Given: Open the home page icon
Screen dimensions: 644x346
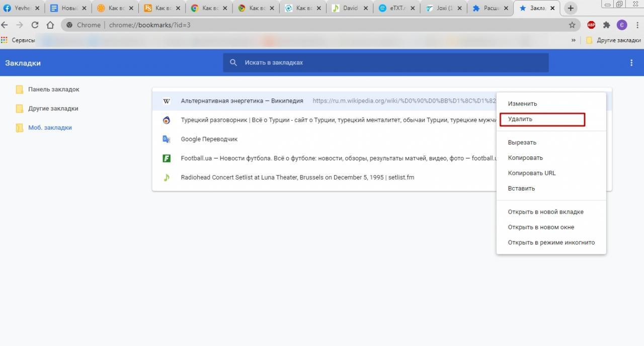Looking at the screenshot, I should point(50,25).
